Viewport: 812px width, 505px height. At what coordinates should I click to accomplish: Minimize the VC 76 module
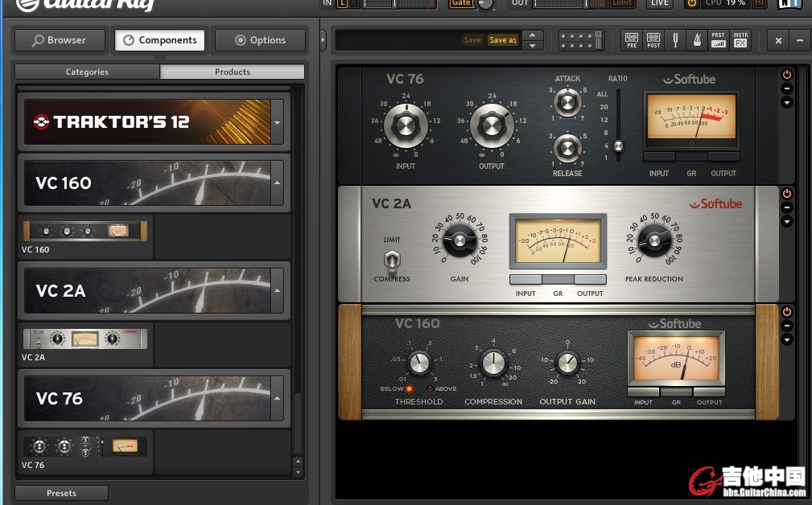786,88
